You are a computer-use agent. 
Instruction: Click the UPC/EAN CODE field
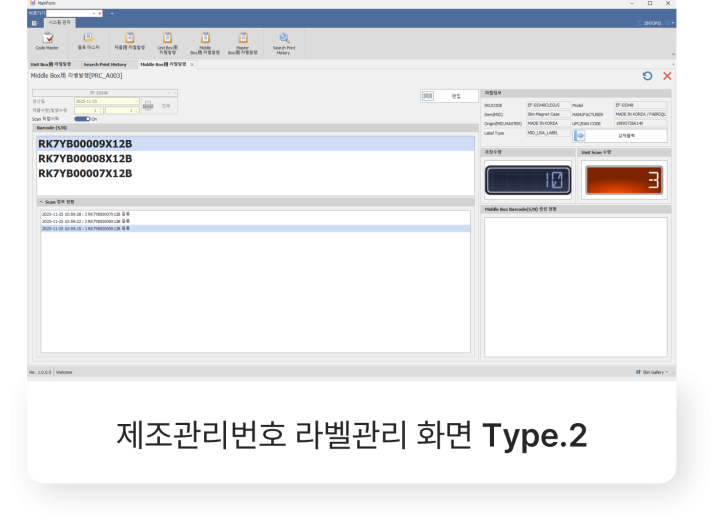tap(641, 123)
